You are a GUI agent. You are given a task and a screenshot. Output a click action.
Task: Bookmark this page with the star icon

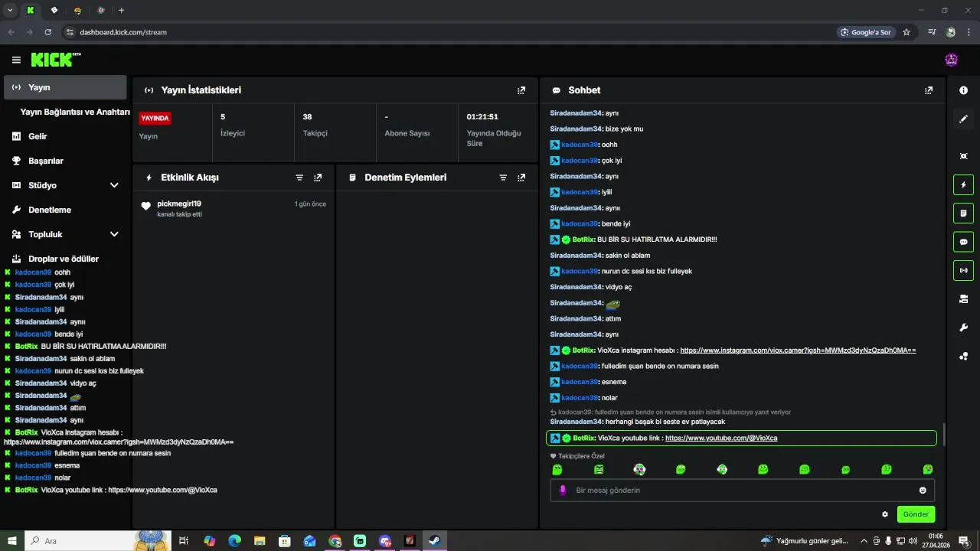(x=906, y=32)
